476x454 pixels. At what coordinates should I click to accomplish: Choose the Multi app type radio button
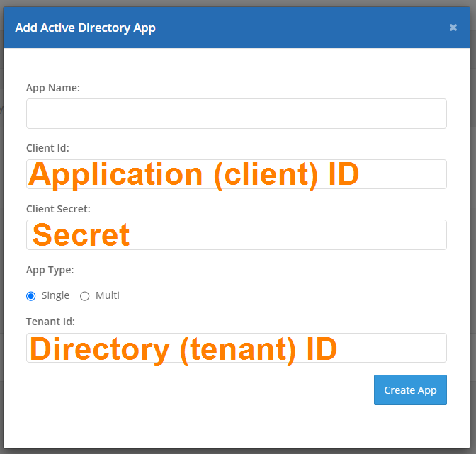click(85, 296)
